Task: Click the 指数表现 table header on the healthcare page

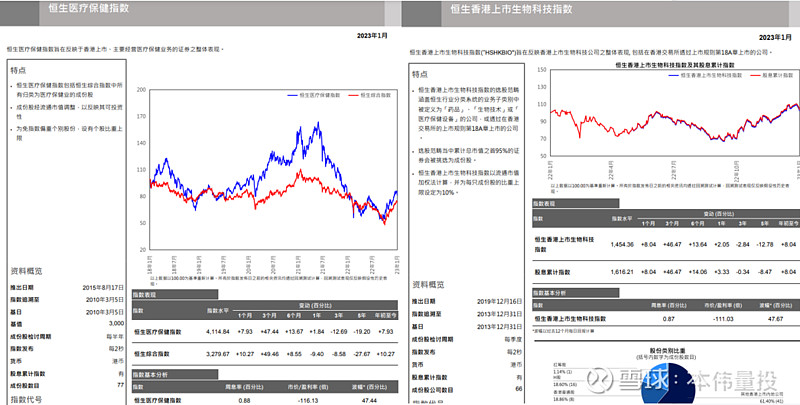Action: click(x=175, y=295)
